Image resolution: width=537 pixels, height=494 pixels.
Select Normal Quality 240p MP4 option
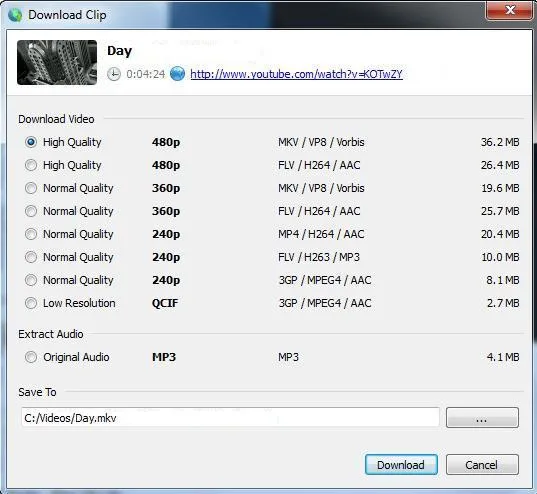[31, 234]
